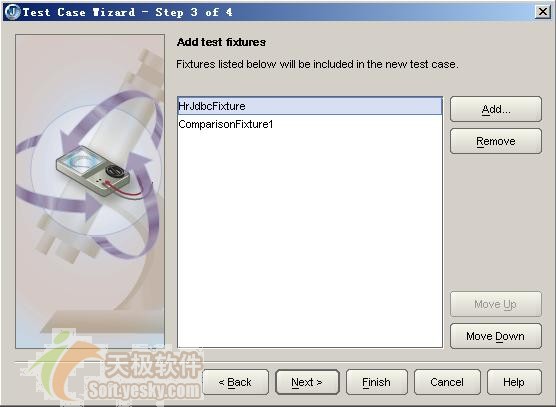Click the "Add test fixtures" heading
The height and width of the screenshot is (407, 556).
pyautogui.click(x=221, y=42)
